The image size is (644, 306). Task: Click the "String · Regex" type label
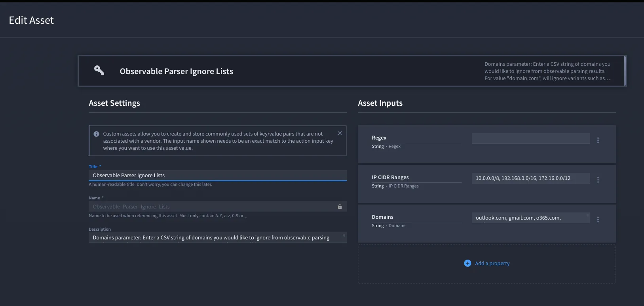(386, 146)
